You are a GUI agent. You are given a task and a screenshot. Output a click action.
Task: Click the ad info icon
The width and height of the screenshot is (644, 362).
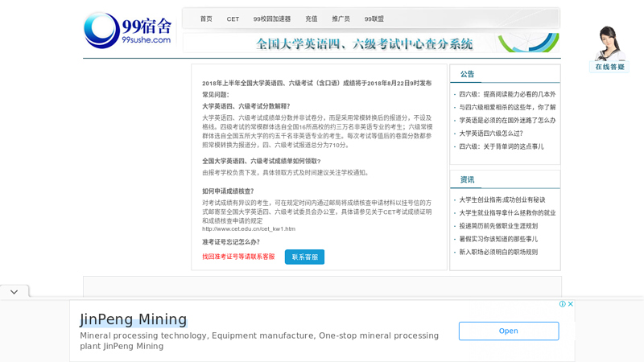(562, 304)
